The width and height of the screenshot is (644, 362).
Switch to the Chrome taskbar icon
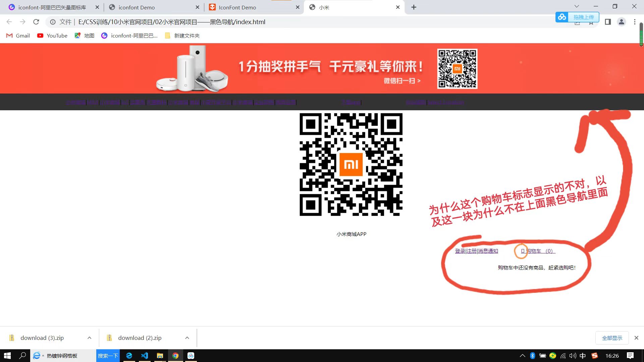click(x=175, y=356)
